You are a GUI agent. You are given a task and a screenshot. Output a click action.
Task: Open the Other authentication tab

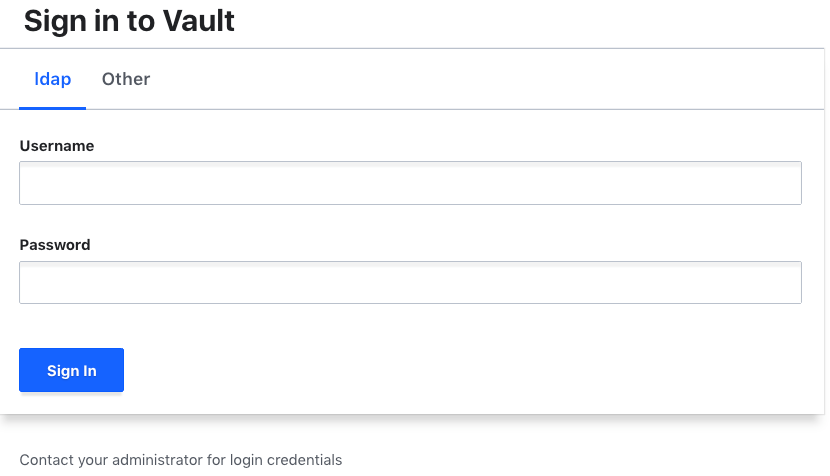pos(126,79)
